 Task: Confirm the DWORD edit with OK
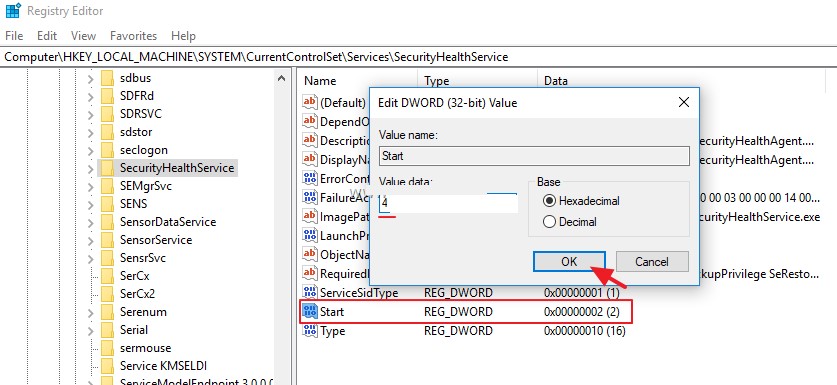pyautogui.click(x=569, y=262)
